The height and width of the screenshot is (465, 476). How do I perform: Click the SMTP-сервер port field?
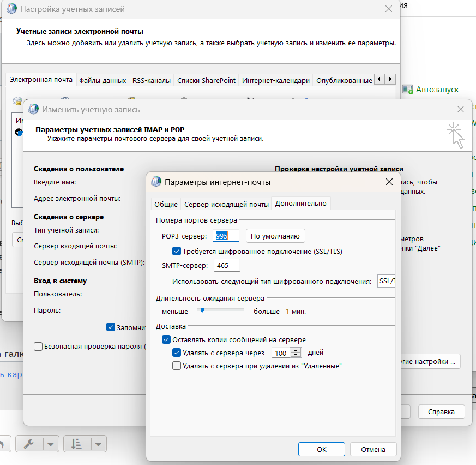click(227, 265)
